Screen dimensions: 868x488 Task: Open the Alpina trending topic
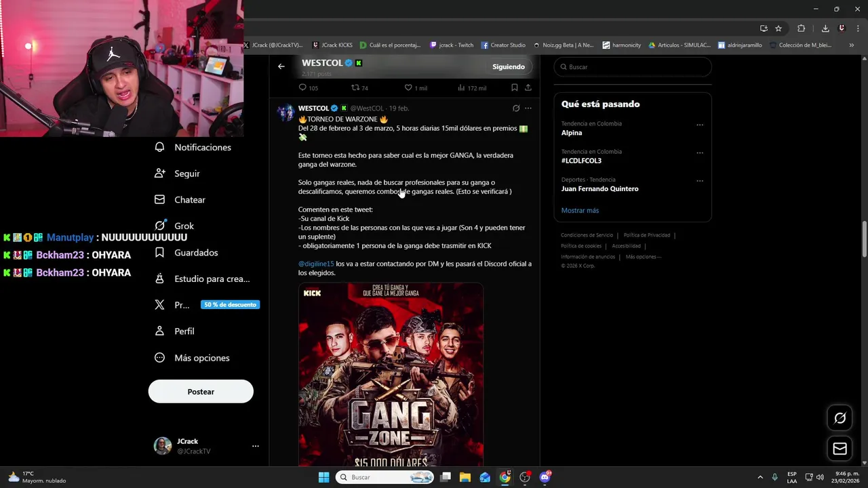tap(572, 133)
